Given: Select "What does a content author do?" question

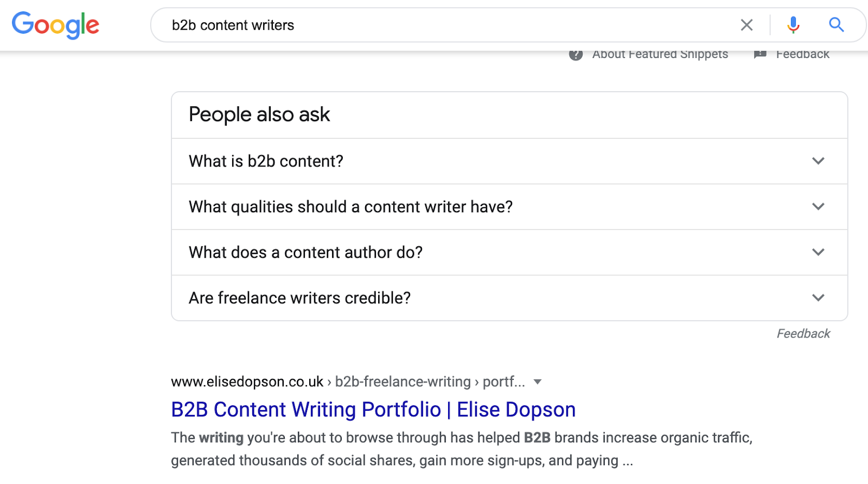Looking at the screenshot, I should tap(305, 252).
